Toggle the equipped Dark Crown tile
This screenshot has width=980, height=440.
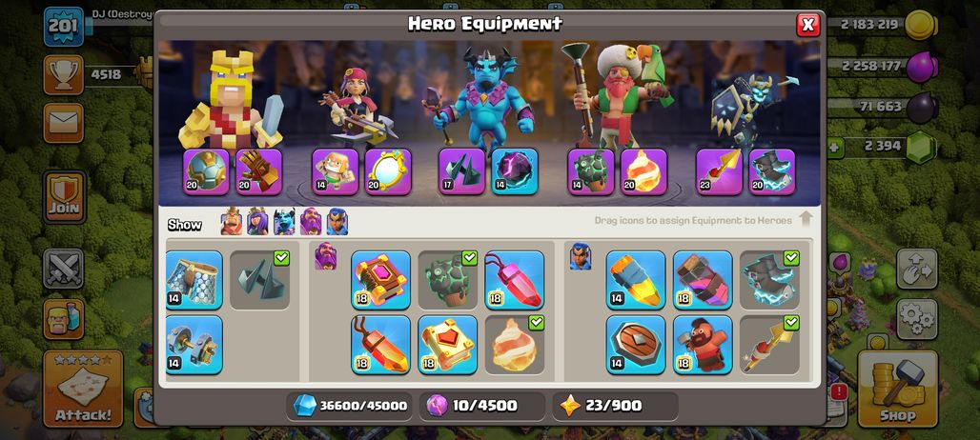pos(260,280)
